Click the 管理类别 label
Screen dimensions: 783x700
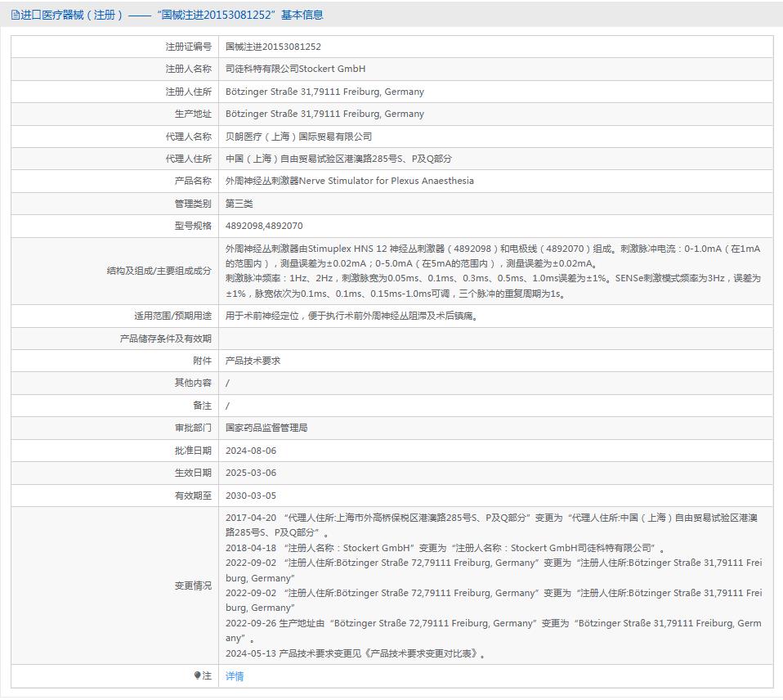pyautogui.click(x=193, y=204)
